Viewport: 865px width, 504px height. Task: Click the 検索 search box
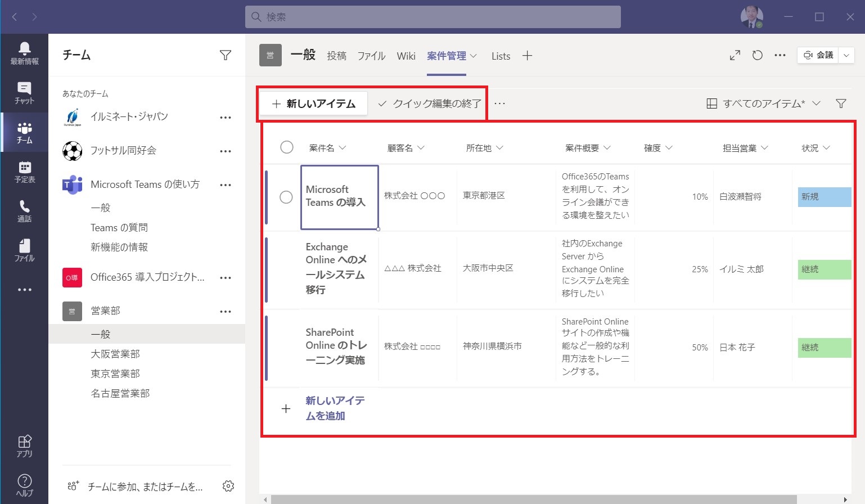tap(433, 17)
